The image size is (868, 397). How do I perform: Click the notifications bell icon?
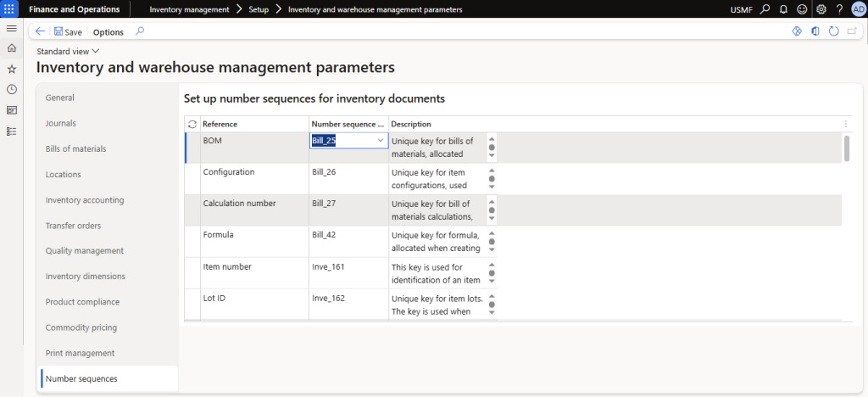pyautogui.click(x=783, y=9)
